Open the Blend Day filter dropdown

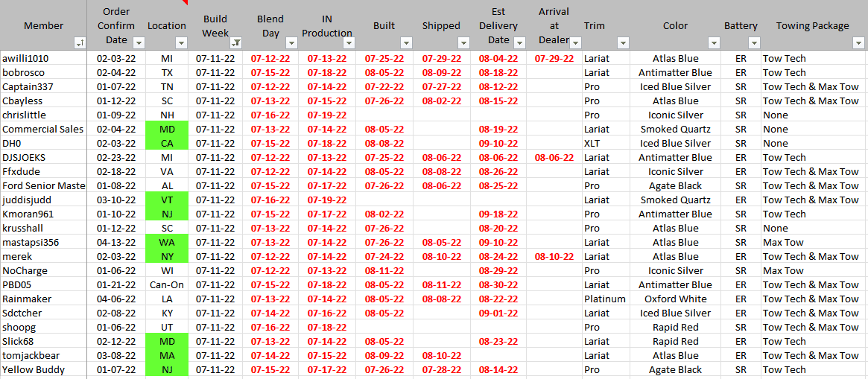(x=291, y=43)
